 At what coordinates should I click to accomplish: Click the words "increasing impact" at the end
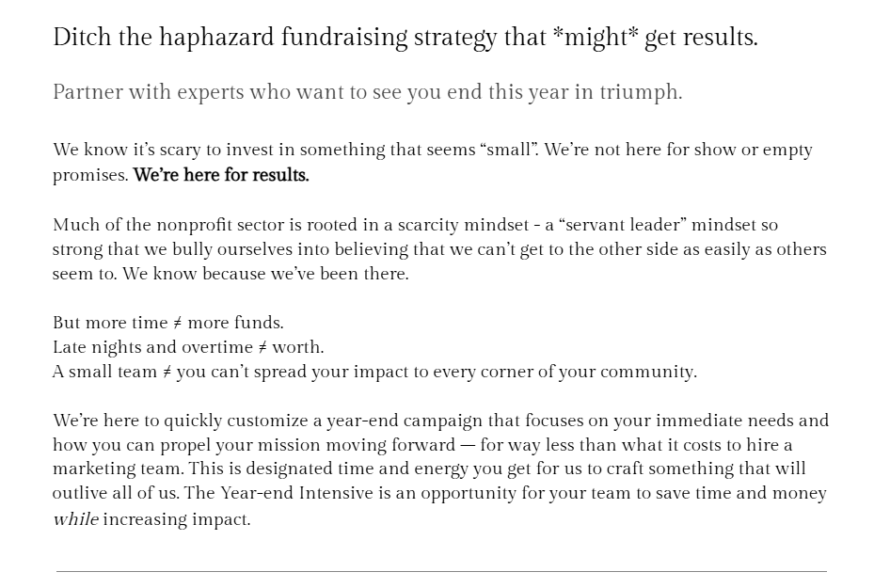176,518
